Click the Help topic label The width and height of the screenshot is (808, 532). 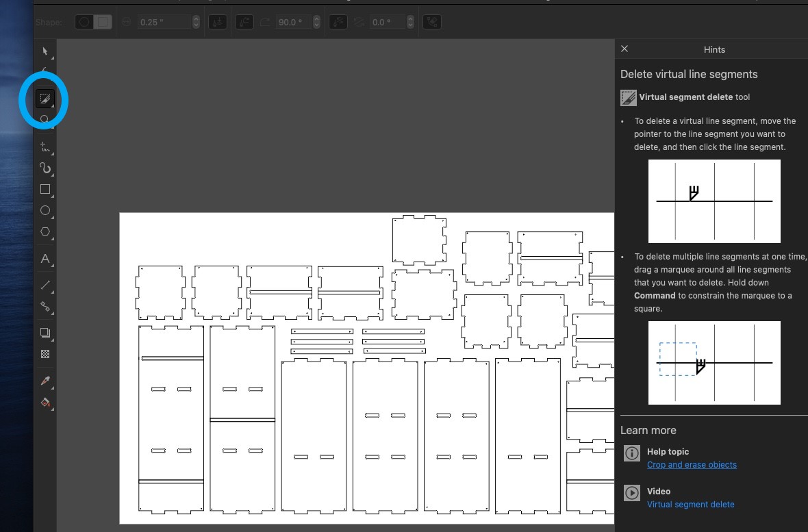(x=668, y=452)
